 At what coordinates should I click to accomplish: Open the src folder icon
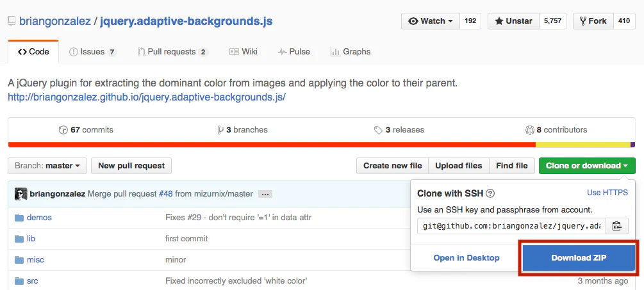[x=19, y=281]
